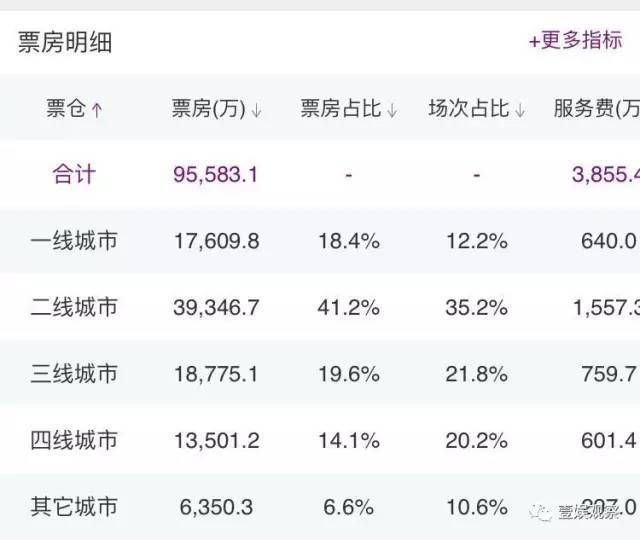Image resolution: width=640 pixels, height=540 pixels.
Task: Click the 壹娱观察 watermark logo
Action: pos(575,511)
